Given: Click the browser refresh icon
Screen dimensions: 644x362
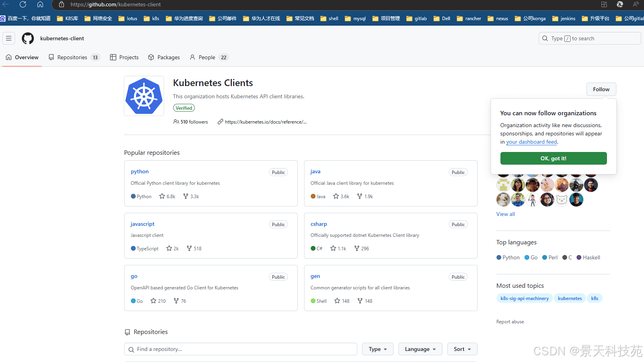Looking at the screenshot, I should click(23, 4).
